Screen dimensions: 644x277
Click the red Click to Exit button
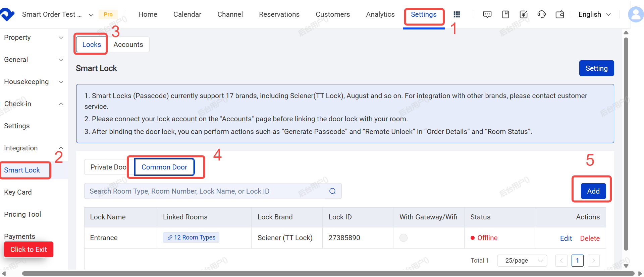29,250
